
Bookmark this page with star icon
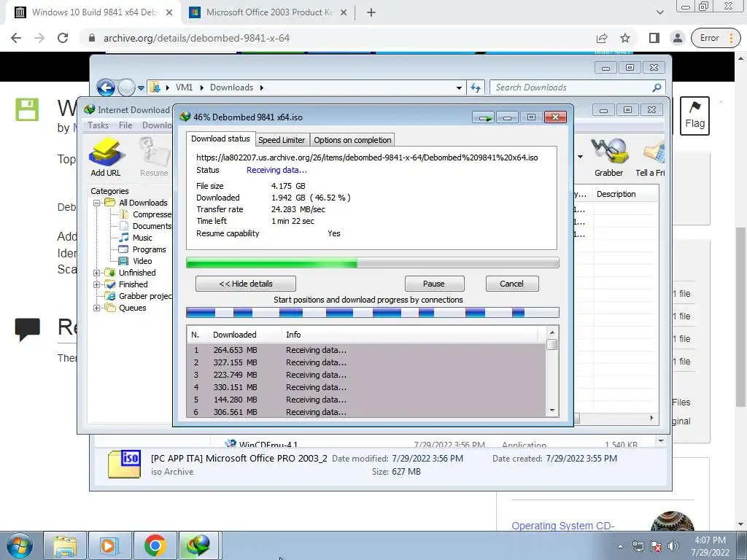coord(625,38)
